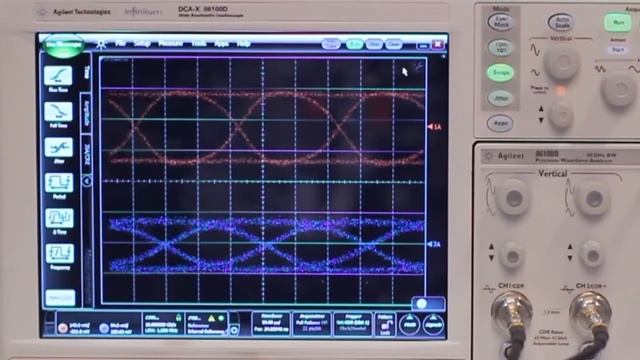Image resolution: width=640 pixels, height=360 pixels.
Task: Open the small gear icon in status bar
Action: (x=234, y=330)
